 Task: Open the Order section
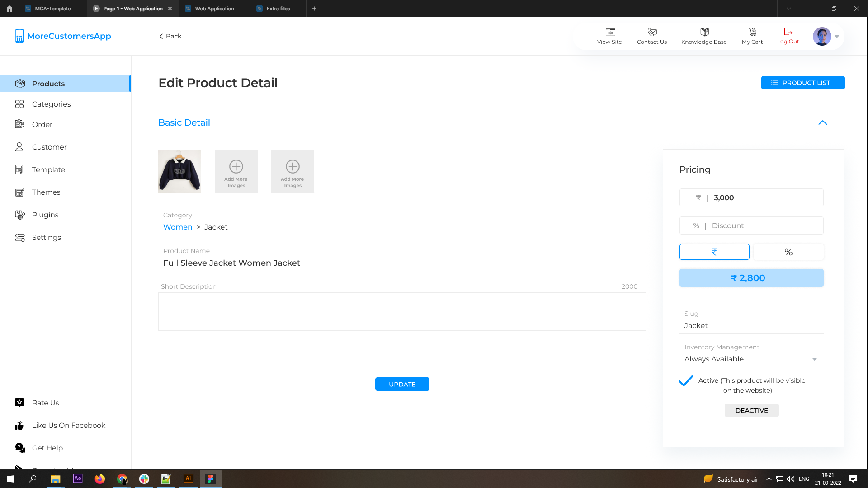[x=42, y=124]
